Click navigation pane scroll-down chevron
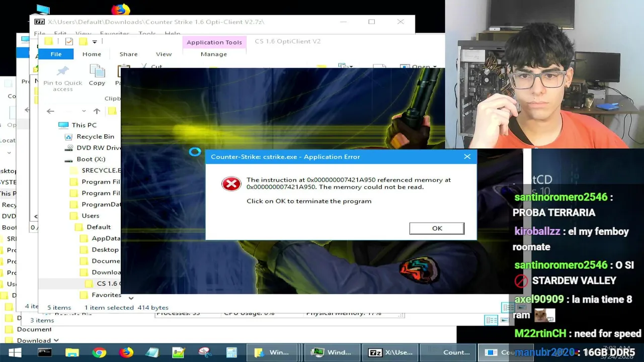Screen dimensions: 644x362 [131, 298]
